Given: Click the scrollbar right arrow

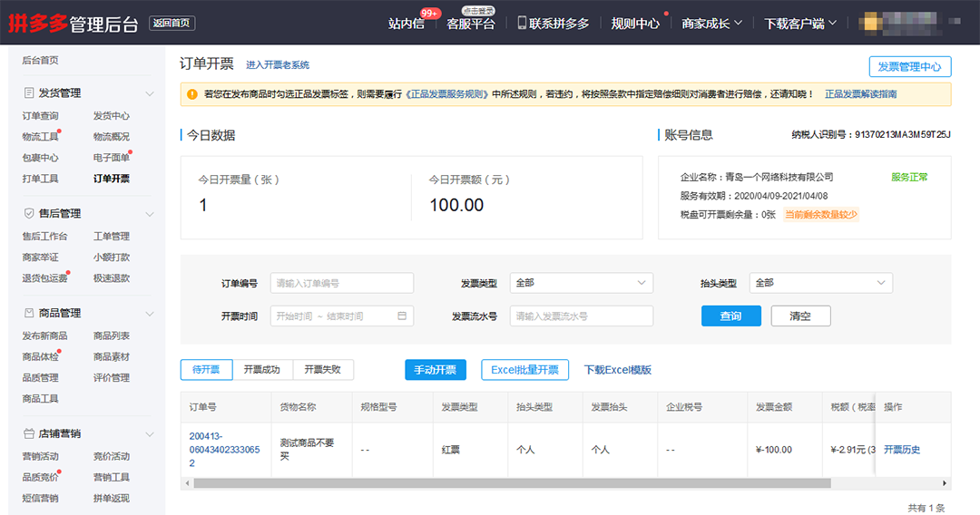Looking at the screenshot, I should click(x=945, y=483).
